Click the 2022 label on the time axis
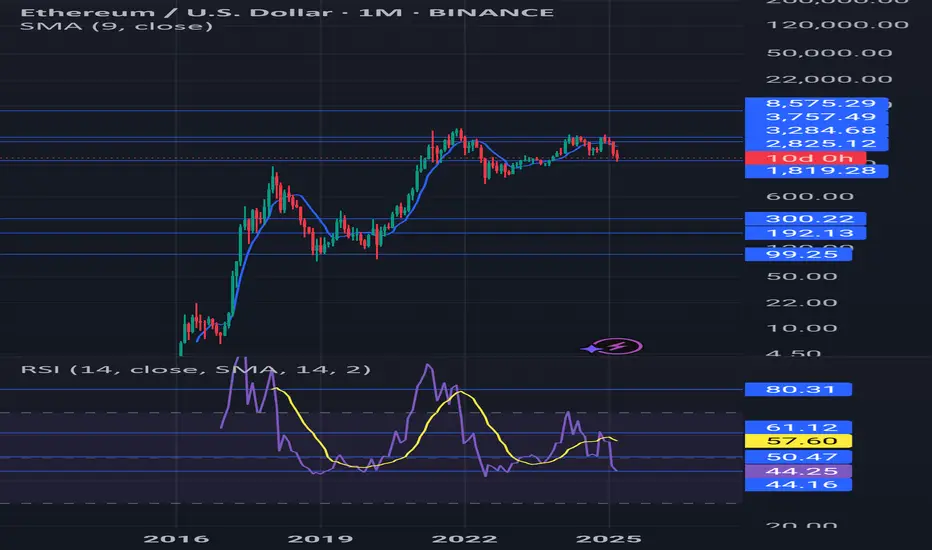 pyautogui.click(x=464, y=539)
